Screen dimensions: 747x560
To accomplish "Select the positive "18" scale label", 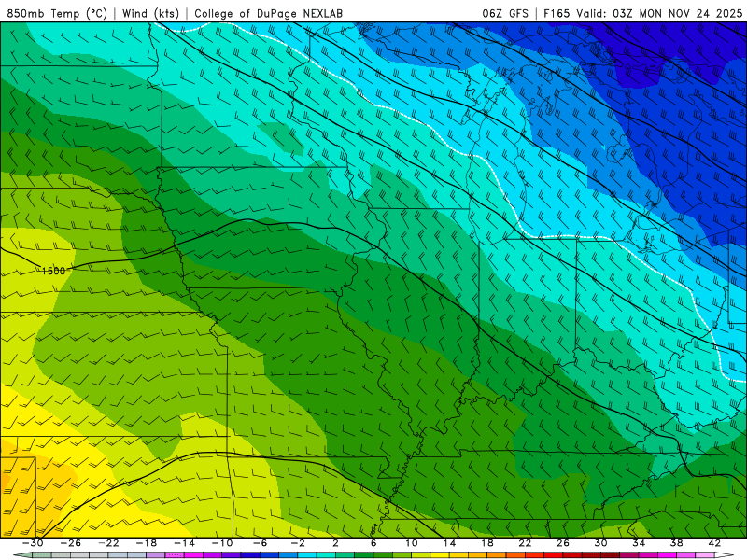I will (486, 543).
